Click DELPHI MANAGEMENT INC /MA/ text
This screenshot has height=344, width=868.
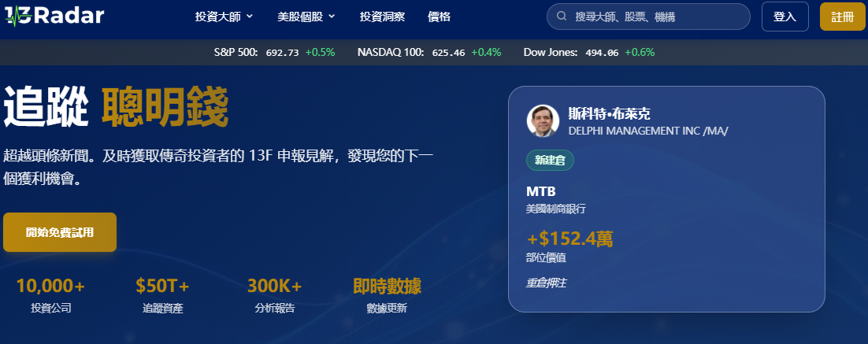pos(648,131)
